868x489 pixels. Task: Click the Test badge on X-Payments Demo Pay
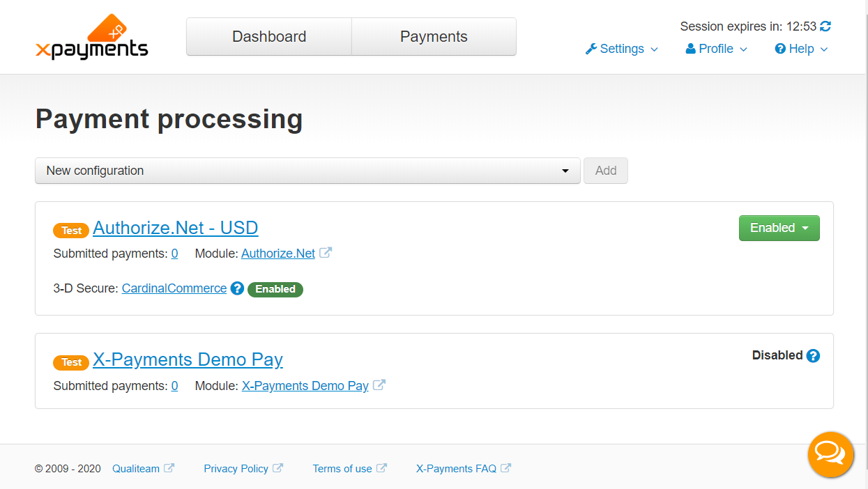pos(71,362)
